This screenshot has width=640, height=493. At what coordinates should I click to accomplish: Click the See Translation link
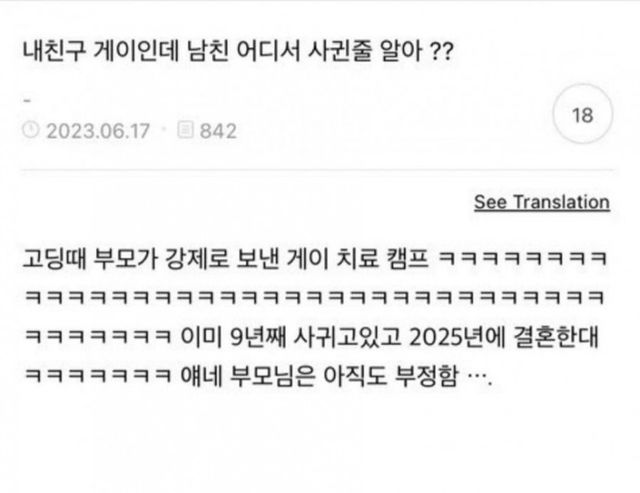tap(542, 202)
